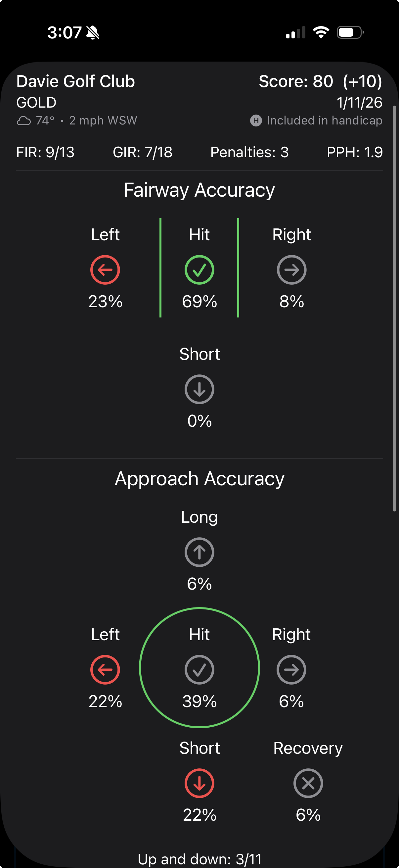Select the Fairway Left miss arrow icon
Image resolution: width=399 pixels, height=868 pixels.
105,269
